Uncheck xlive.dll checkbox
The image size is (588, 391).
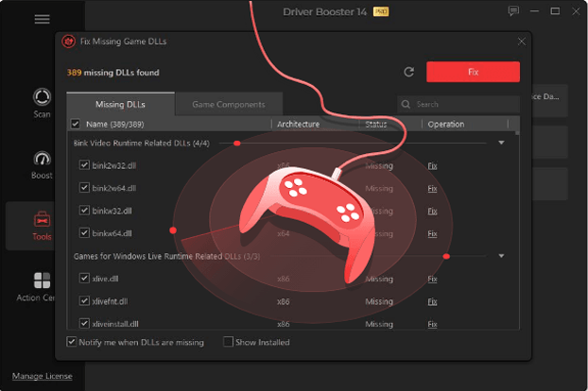tap(84, 278)
